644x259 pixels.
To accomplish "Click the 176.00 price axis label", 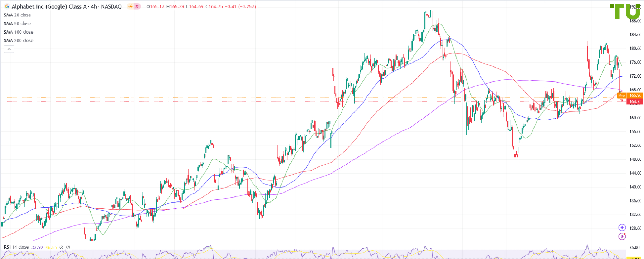I will tap(635, 62).
